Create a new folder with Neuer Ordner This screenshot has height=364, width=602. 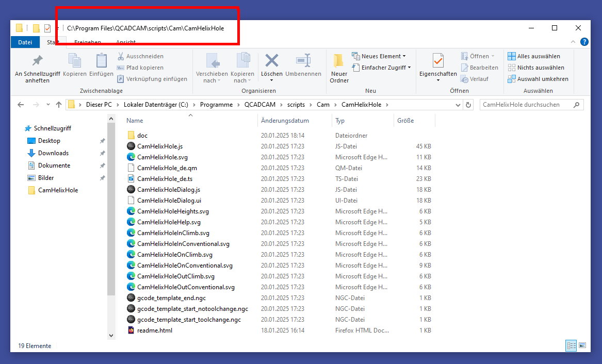point(339,68)
